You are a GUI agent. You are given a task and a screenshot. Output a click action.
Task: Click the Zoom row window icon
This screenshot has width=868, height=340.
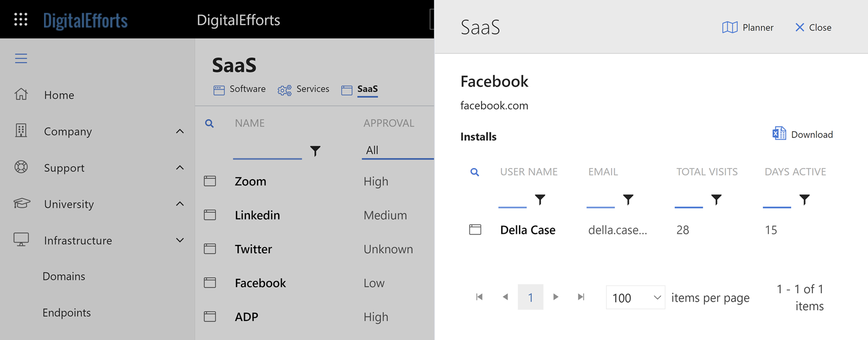tap(210, 181)
